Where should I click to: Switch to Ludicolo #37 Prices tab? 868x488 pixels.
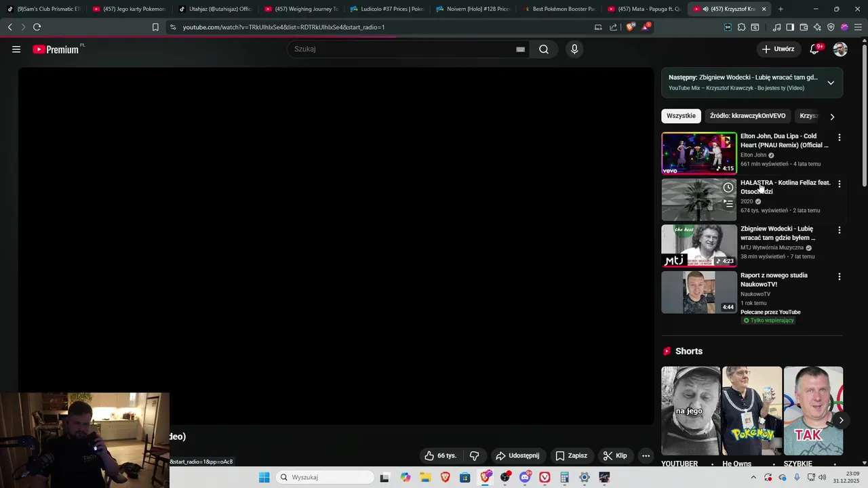[x=387, y=9]
